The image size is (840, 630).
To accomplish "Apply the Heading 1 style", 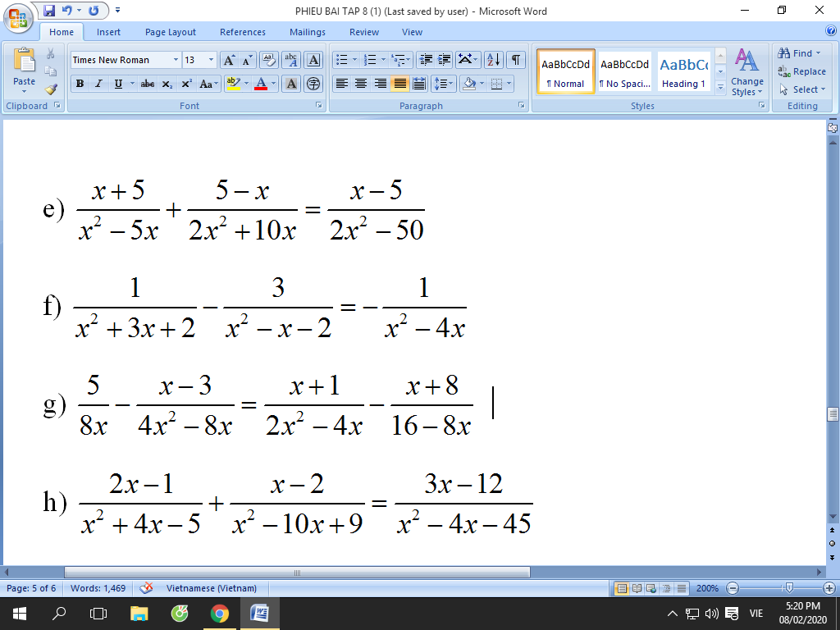I will tap(683, 72).
